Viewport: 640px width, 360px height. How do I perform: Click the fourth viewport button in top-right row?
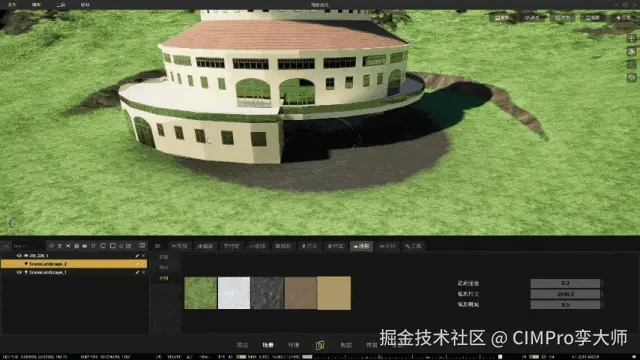(x=593, y=18)
